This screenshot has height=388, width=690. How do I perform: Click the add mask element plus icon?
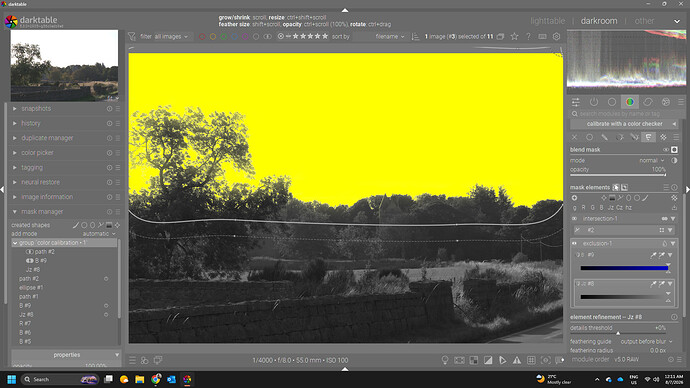click(575, 198)
